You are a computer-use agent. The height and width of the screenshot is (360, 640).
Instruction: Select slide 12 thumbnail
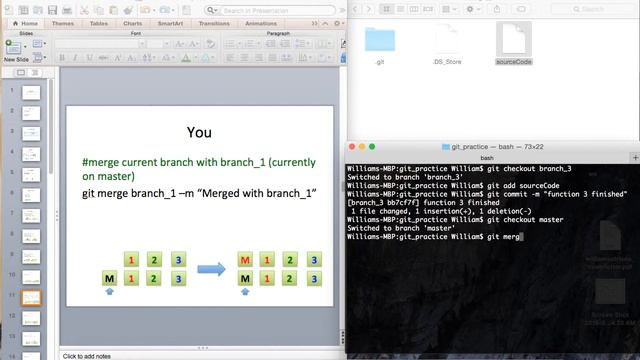(x=31, y=318)
